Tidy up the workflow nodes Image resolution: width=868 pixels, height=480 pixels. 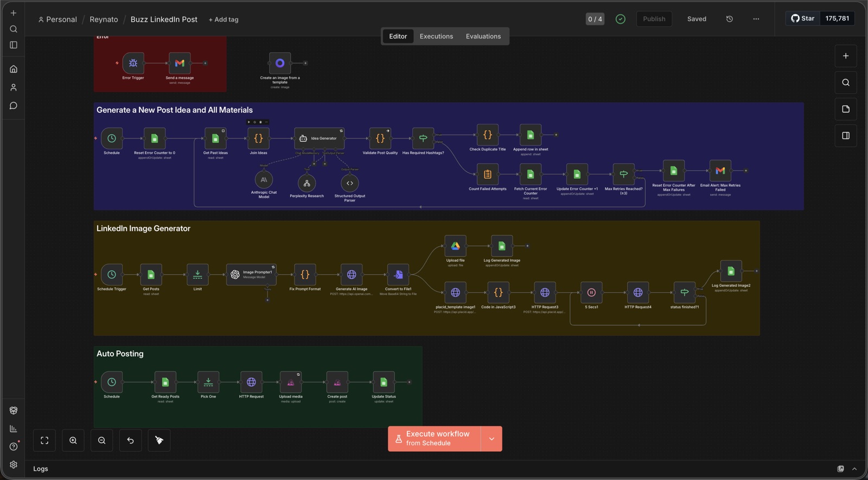tap(159, 440)
